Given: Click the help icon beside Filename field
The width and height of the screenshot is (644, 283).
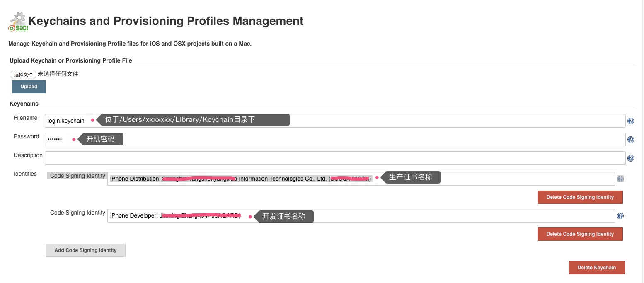Looking at the screenshot, I should click(x=631, y=121).
